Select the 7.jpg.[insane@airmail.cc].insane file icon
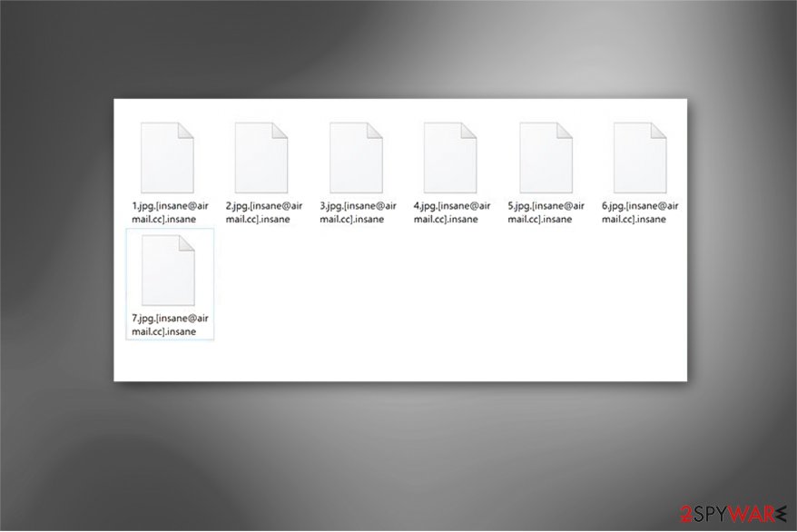 point(168,271)
